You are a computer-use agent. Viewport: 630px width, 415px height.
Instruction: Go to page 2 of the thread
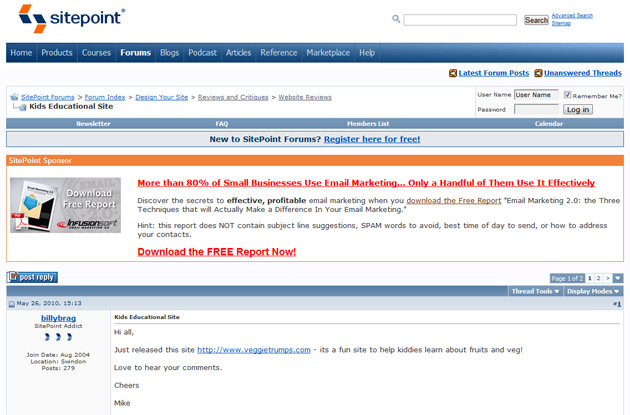point(599,278)
